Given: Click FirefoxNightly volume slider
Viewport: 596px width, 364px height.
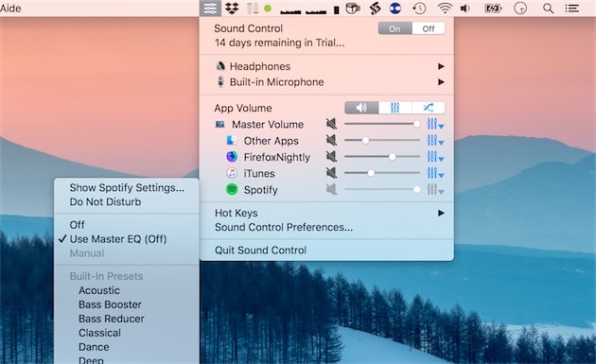Looking at the screenshot, I should tap(382, 157).
